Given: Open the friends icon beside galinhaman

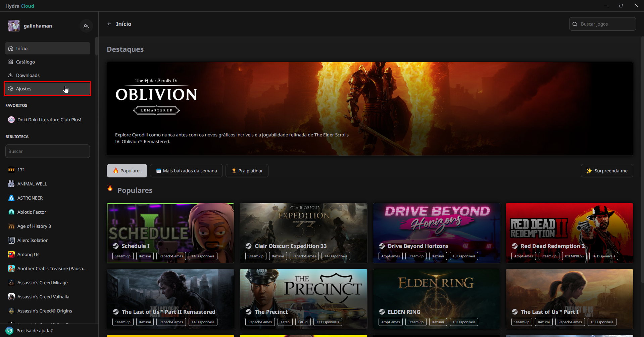Looking at the screenshot, I should [86, 26].
